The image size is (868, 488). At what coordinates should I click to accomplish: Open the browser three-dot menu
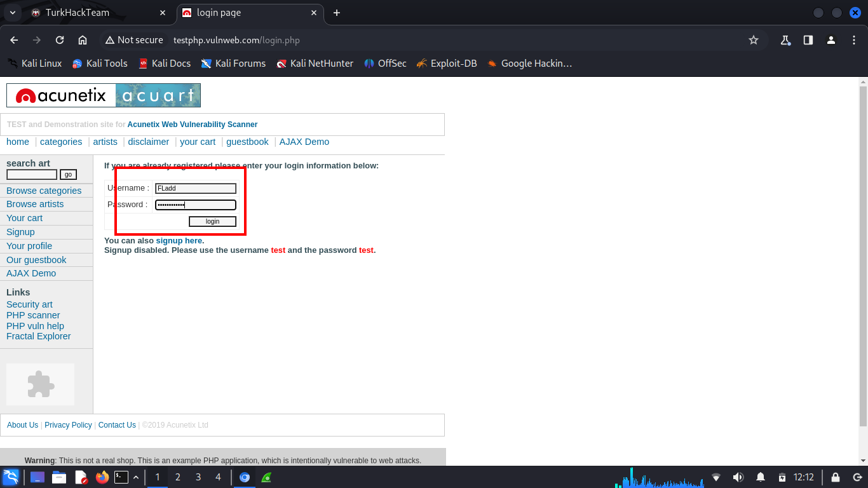854,40
